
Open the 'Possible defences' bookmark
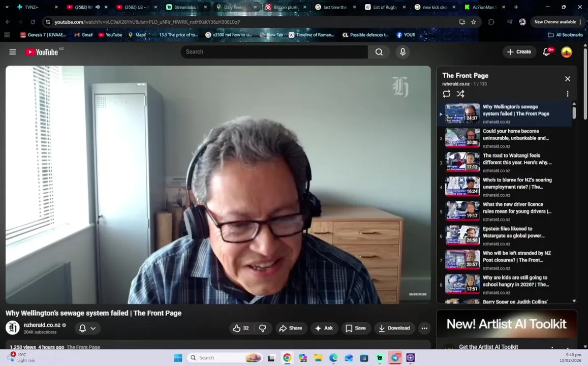[365, 35]
